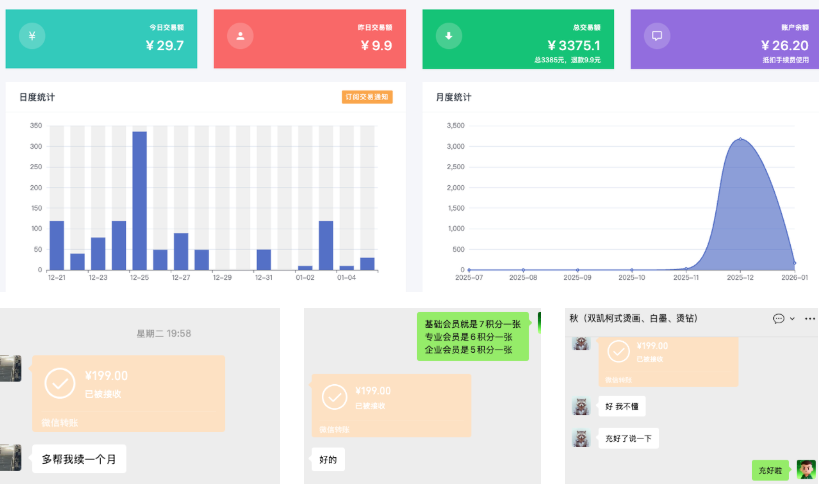Click the avatar beside 多帮我续一个月
Viewport: 827px width, 489px height.
coord(11,457)
